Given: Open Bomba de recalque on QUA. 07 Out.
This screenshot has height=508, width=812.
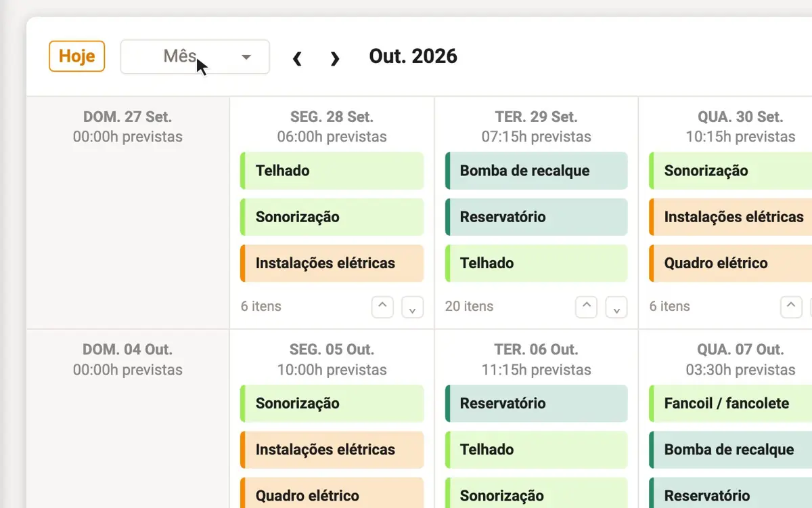Looking at the screenshot, I should pos(730,450).
